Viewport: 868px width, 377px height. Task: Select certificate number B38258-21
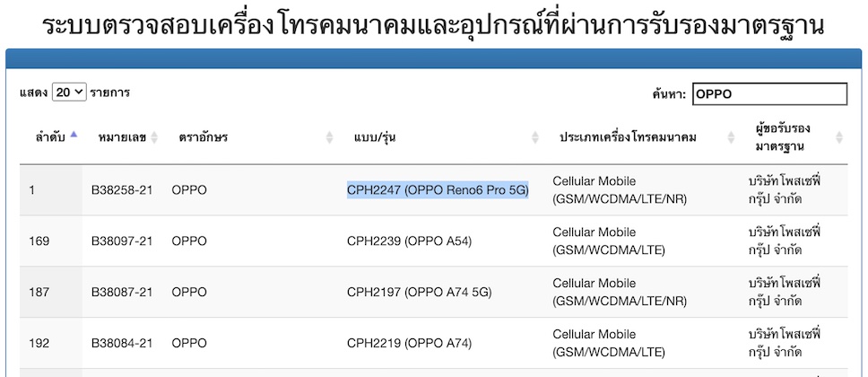click(x=122, y=189)
